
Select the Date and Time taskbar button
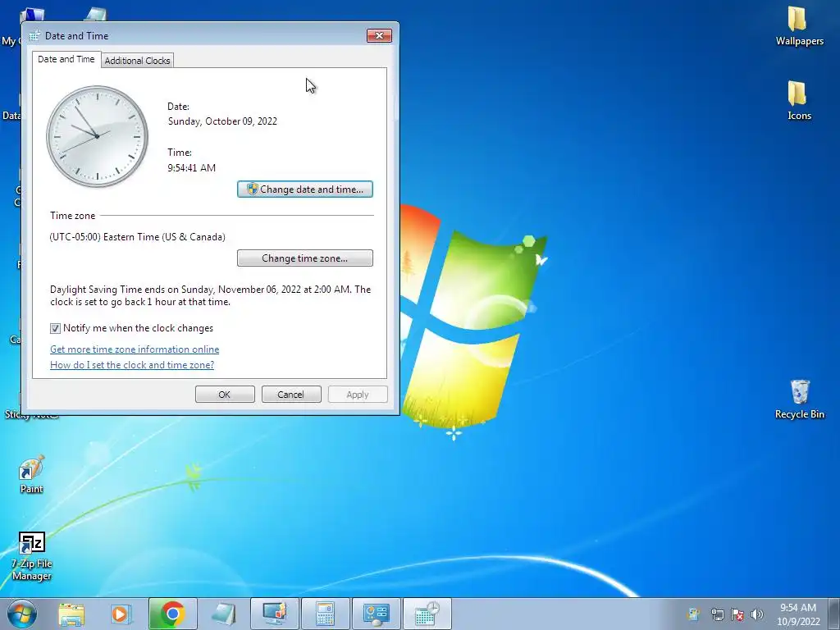click(427, 614)
